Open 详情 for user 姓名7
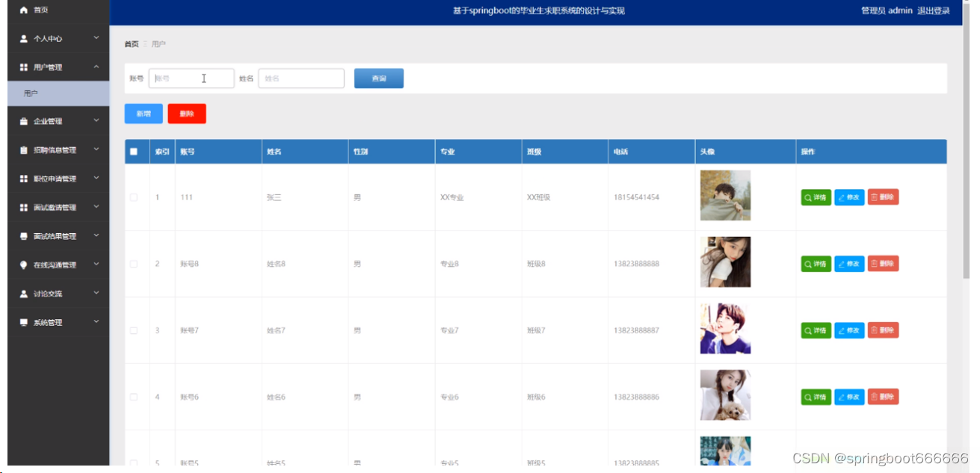The image size is (980, 473). [816, 330]
